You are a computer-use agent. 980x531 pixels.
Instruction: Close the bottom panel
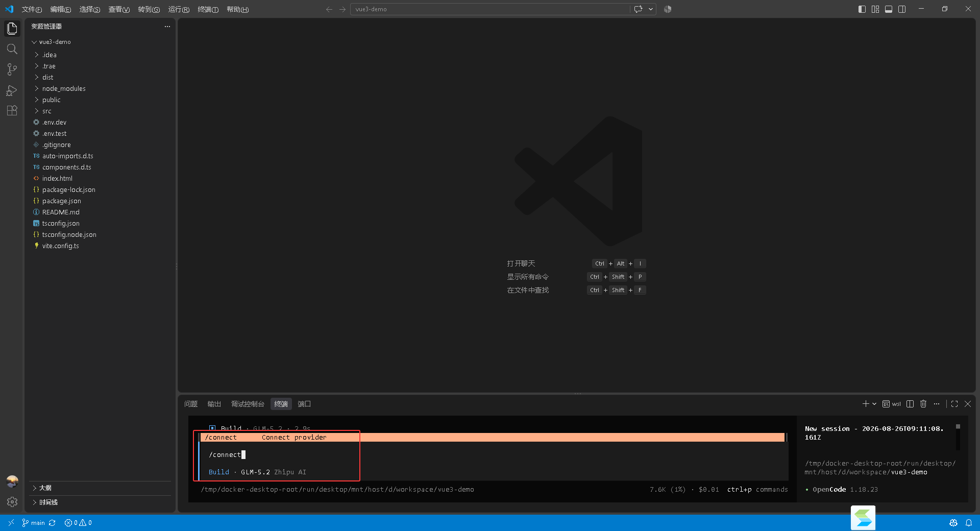click(x=968, y=404)
